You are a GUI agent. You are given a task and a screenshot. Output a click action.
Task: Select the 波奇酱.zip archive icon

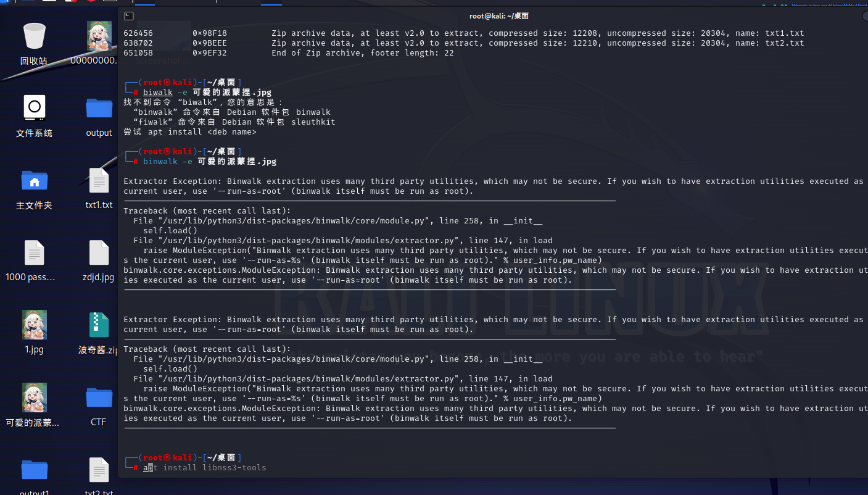point(99,325)
